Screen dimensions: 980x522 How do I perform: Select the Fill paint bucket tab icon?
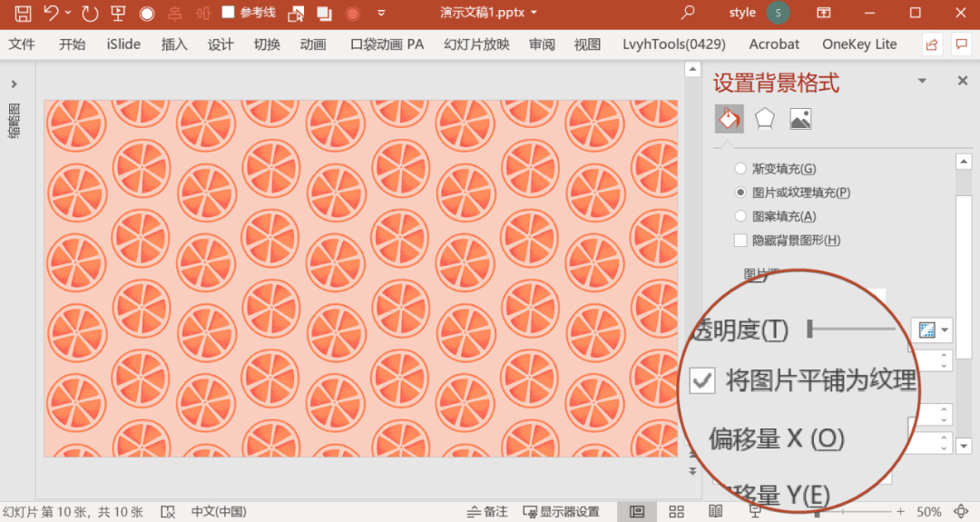[x=730, y=119]
